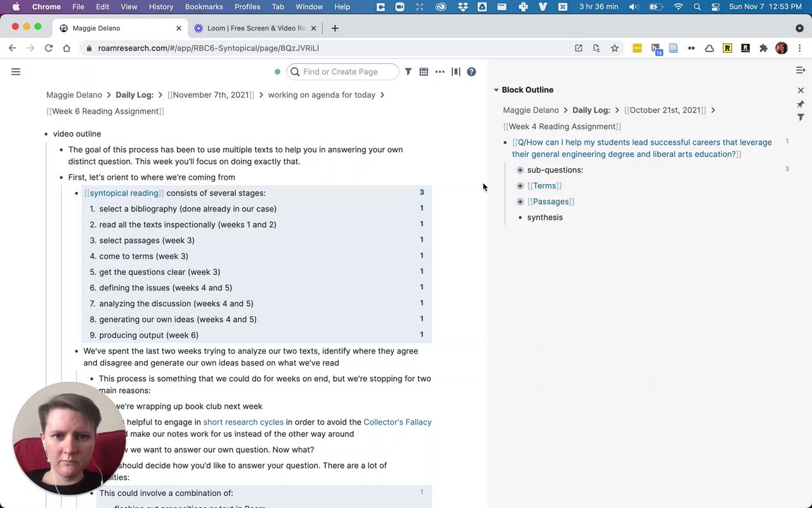The height and width of the screenshot is (508, 812).
Task: Close the Block Outline sidebar item
Action: (x=801, y=90)
